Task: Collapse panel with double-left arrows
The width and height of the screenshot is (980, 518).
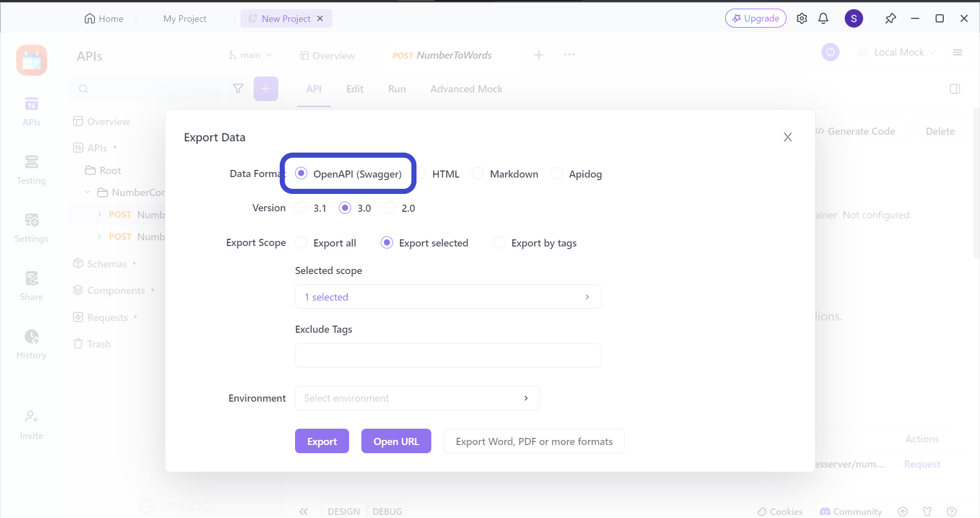Action: (304, 511)
